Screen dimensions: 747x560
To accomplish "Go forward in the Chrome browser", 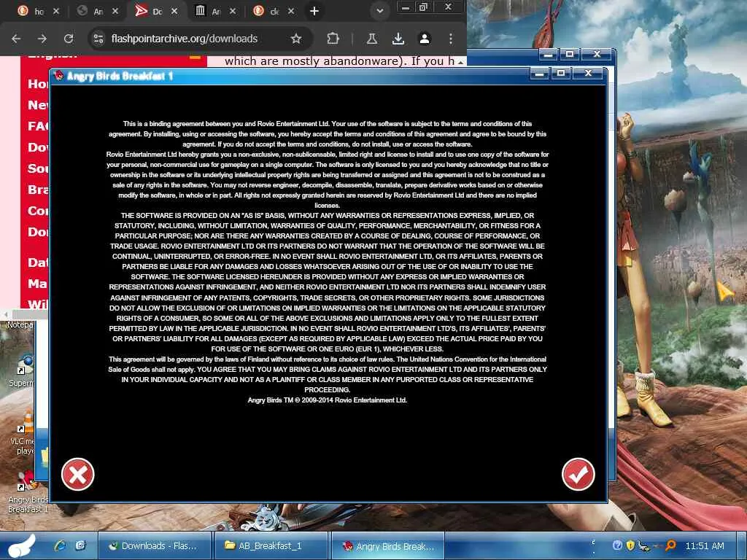I will [42, 39].
